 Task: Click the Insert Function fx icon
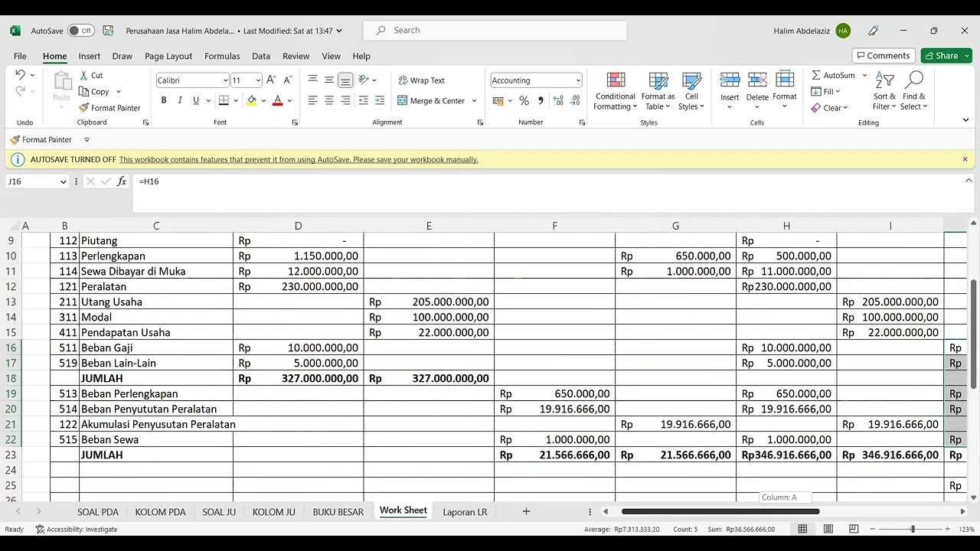(x=122, y=181)
